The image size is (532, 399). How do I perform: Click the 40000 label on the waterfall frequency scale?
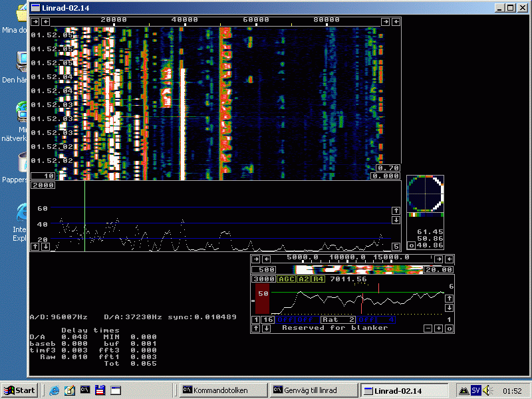coord(185,20)
